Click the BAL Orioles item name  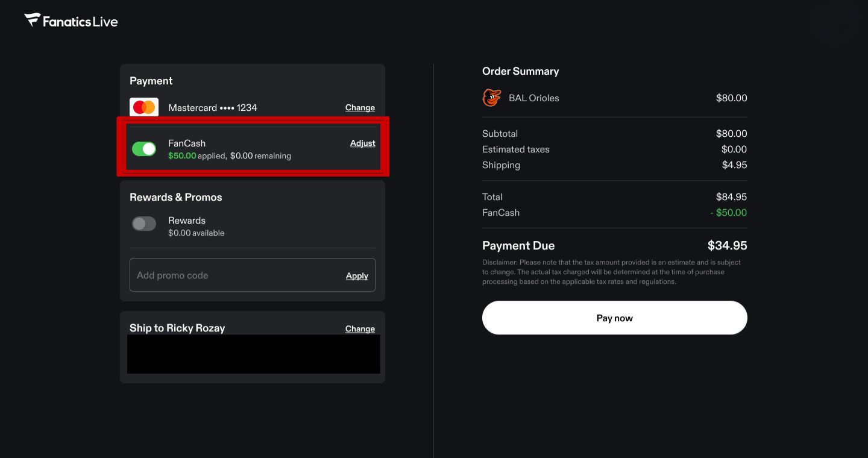pos(534,98)
